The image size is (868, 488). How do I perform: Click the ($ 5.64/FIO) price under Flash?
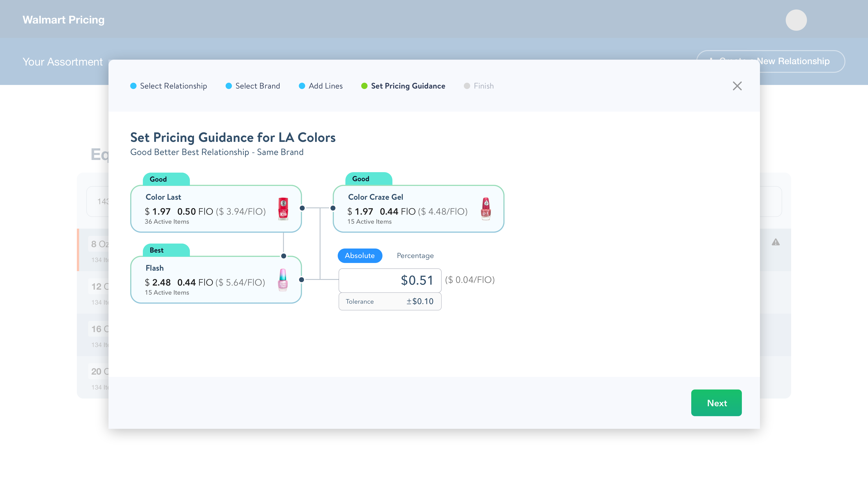coord(240,283)
